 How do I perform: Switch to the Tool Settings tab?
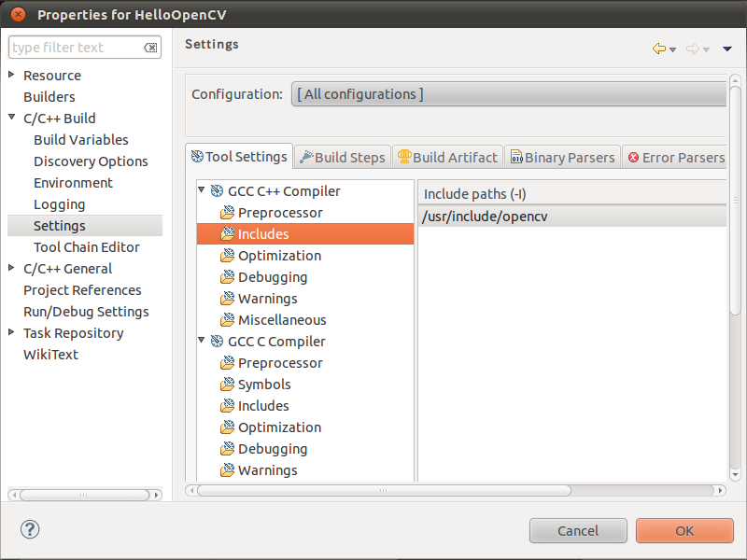(239, 157)
